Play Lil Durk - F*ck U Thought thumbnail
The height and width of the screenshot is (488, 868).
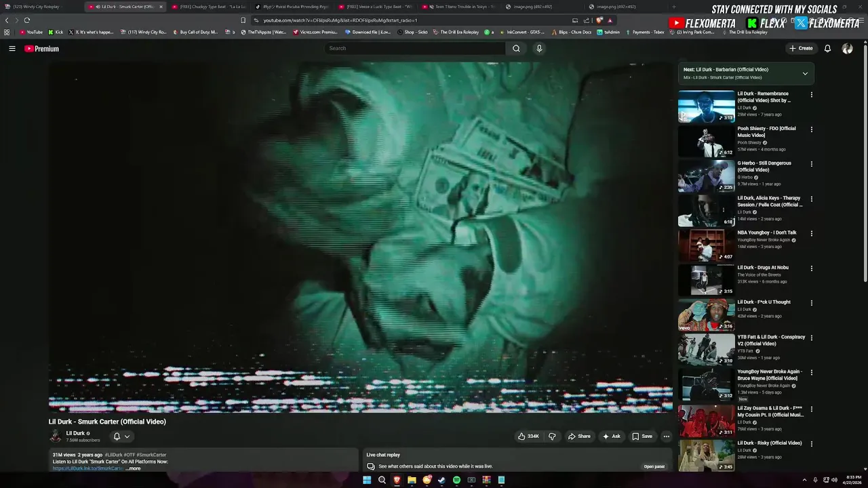click(x=707, y=315)
